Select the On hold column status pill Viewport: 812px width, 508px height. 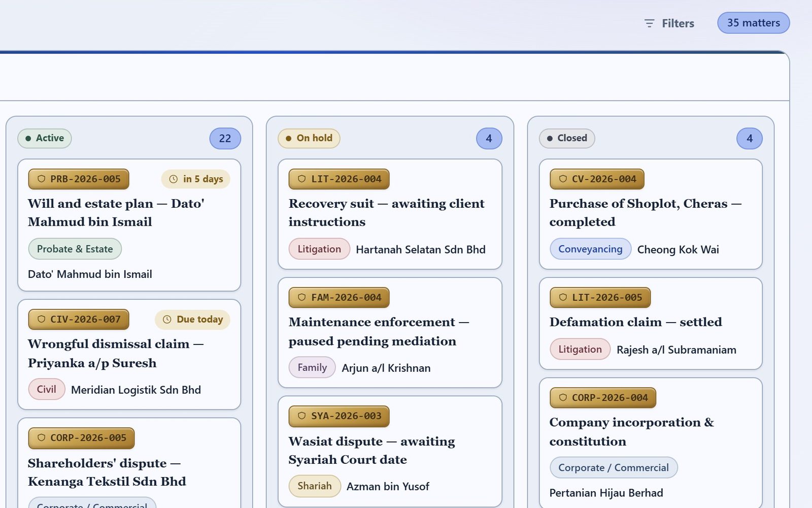[309, 138]
